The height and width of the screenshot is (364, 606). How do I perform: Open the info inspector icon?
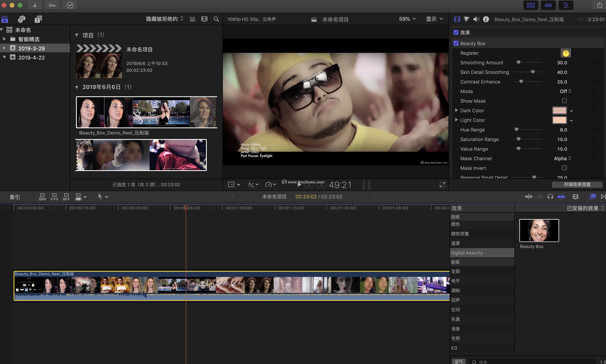point(486,19)
